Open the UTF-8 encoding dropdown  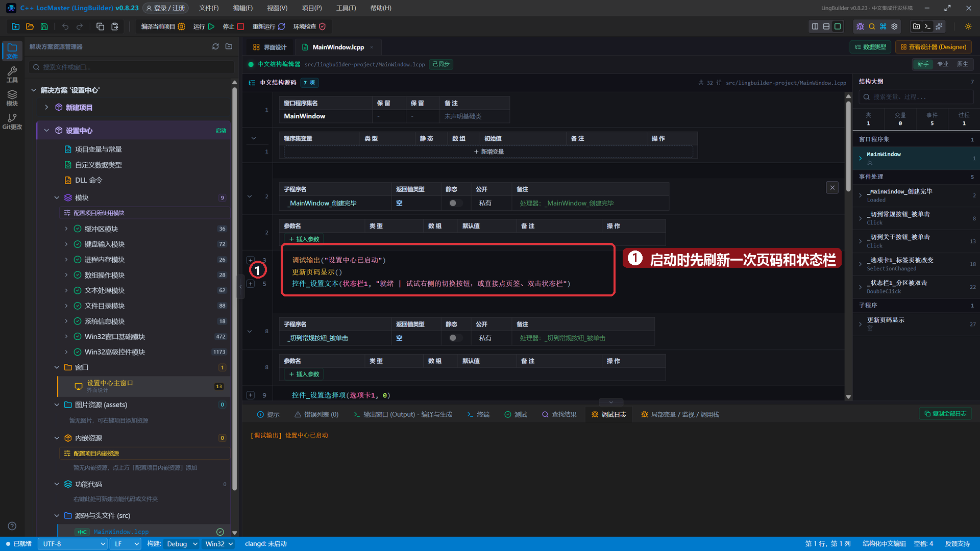click(73, 544)
